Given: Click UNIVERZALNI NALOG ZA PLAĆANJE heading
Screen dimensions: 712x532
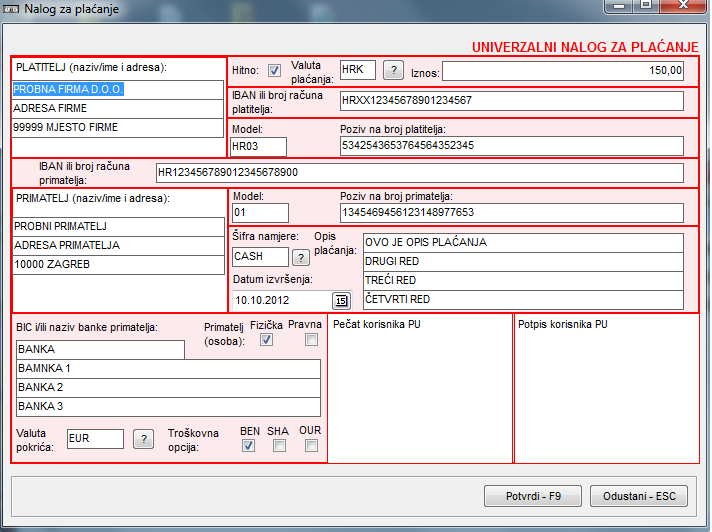Looking at the screenshot, I should point(585,47).
